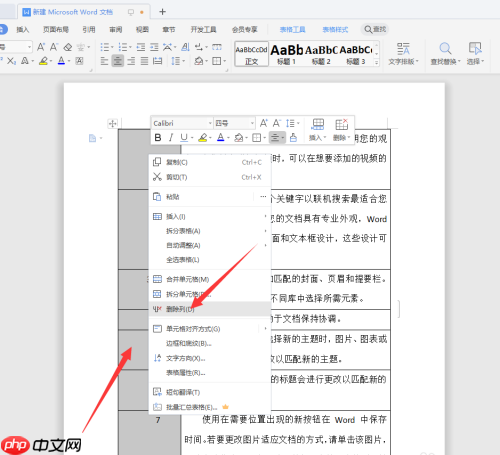Open the 章节 ribbon tab
The height and width of the screenshot is (455, 500).
pos(169,30)
